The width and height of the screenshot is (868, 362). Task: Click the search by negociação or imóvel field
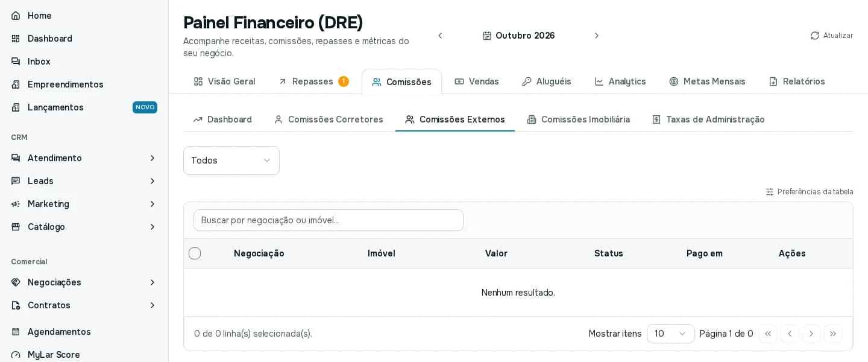click(329, 220)
